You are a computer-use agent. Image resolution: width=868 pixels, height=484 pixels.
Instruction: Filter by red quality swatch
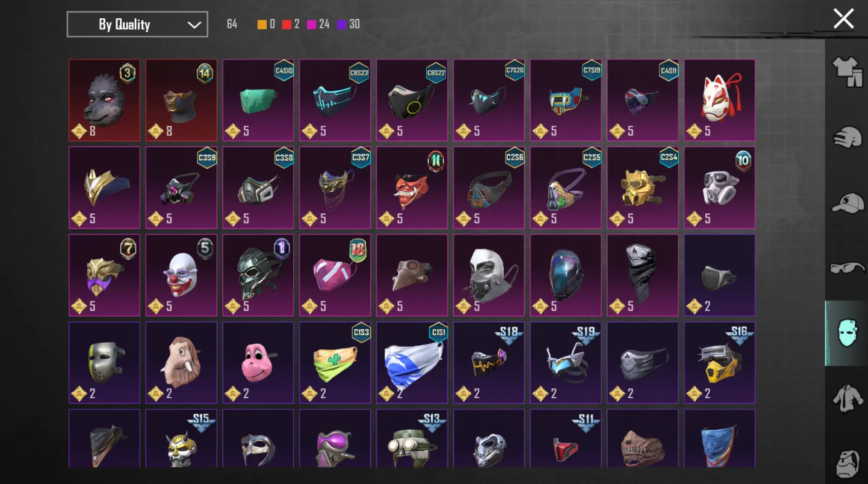tap(286, 24)
